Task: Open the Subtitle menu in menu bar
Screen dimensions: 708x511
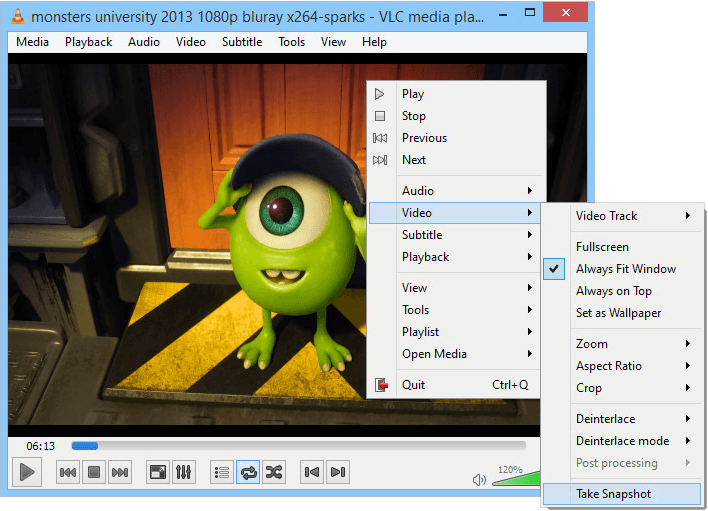Action: [x=242, y=42]
